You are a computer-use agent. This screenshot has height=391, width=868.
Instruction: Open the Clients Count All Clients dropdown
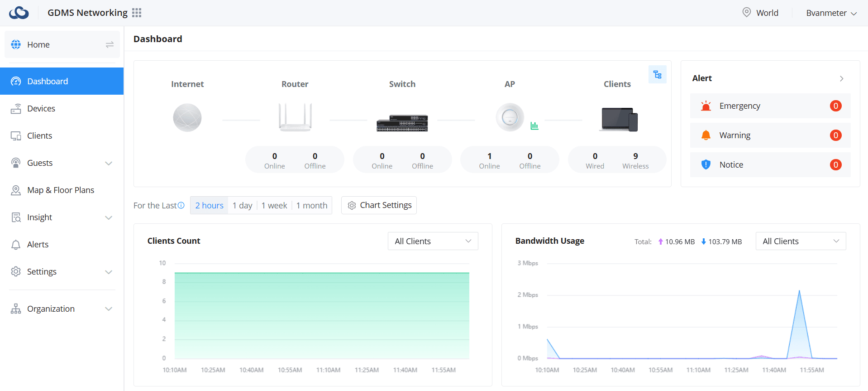433,241
